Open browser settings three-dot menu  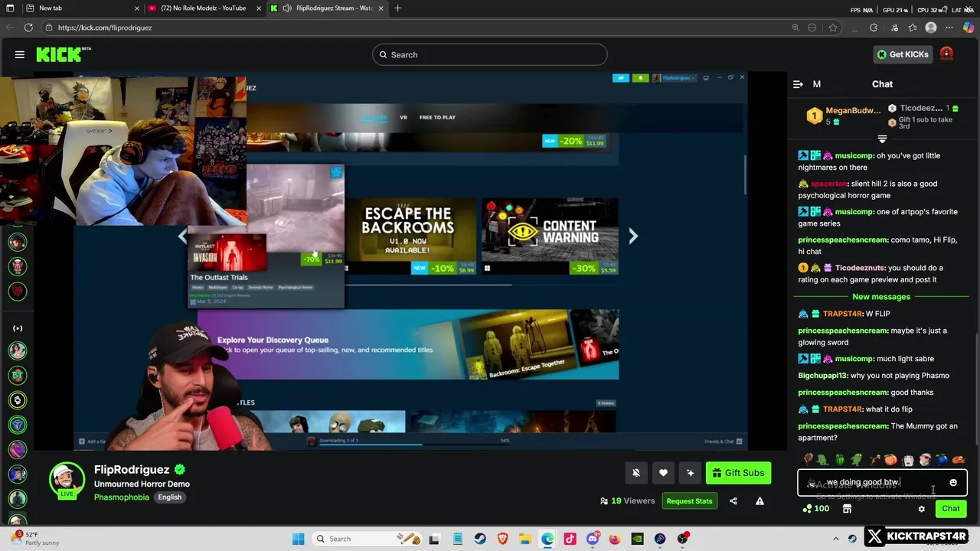coord(950,28)
